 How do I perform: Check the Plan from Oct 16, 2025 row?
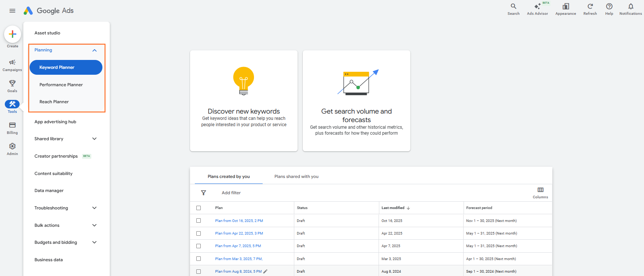point(199,221)
